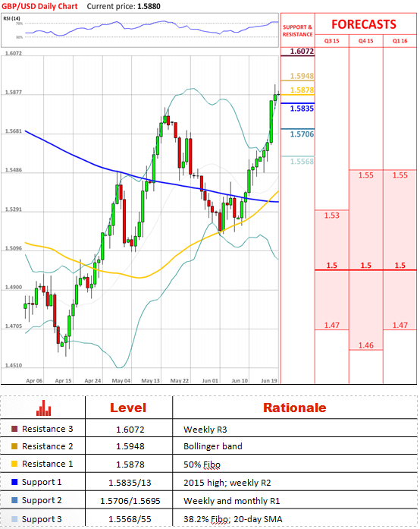The width and height of the screenshot is (420, 529).
Task: Click the 1.46 forecast low in Q4 15
Action: pyautogui.click(x=365, y=345)
